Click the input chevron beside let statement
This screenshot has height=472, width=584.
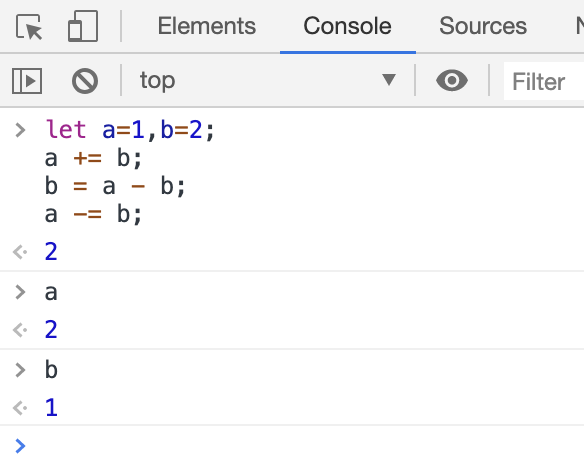coord(20,130)
